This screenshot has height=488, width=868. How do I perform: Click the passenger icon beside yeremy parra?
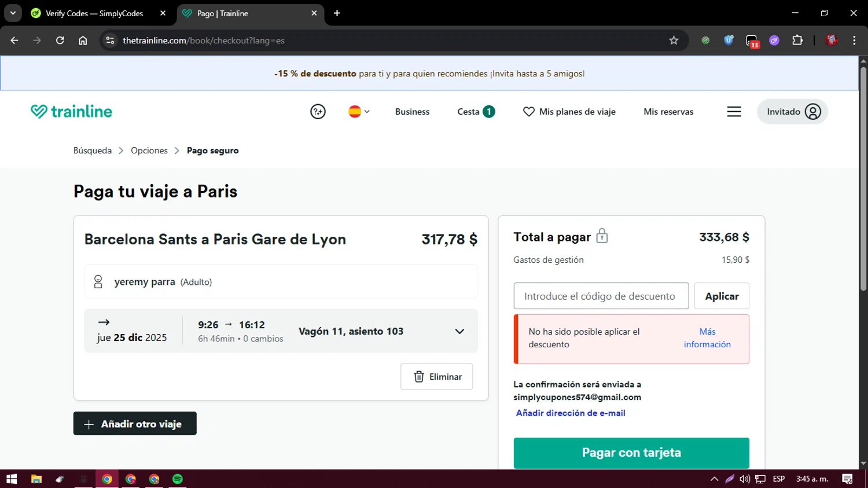pyautogui.click(x=98, y=282)
